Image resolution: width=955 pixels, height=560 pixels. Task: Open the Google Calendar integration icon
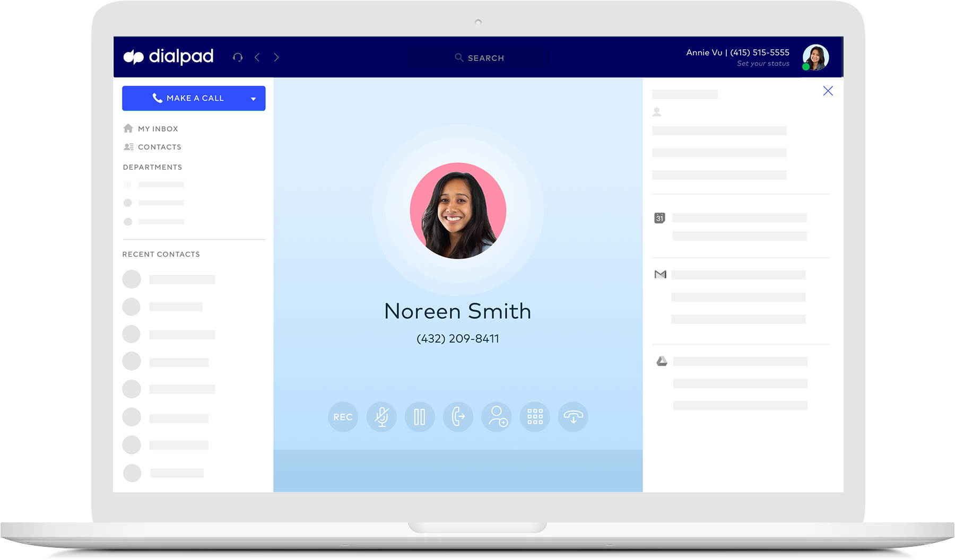pyautogui.click(x=659, y=218)
